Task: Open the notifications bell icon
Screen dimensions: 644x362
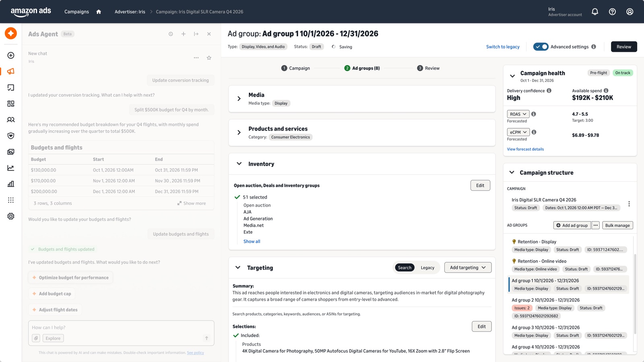Action: 595,12
